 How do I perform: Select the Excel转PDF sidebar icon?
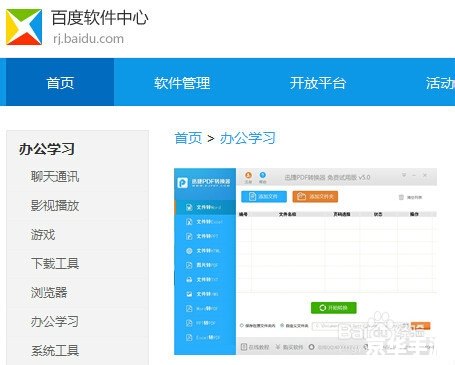click(x=189, y=338)
